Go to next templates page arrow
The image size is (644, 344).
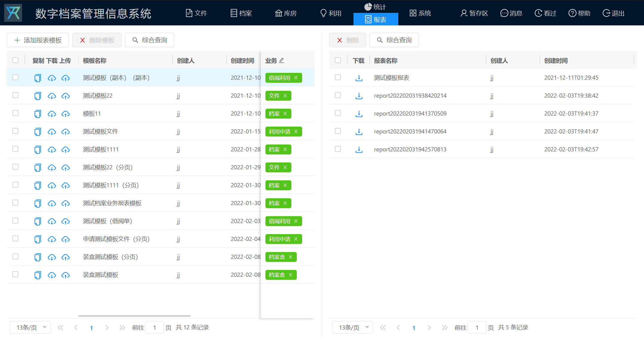pos(107,328)
